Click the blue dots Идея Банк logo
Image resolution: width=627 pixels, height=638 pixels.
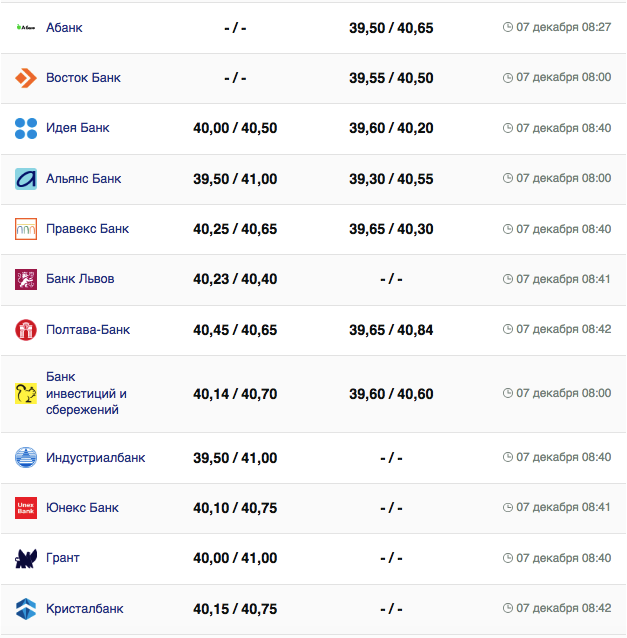point(26,128)
